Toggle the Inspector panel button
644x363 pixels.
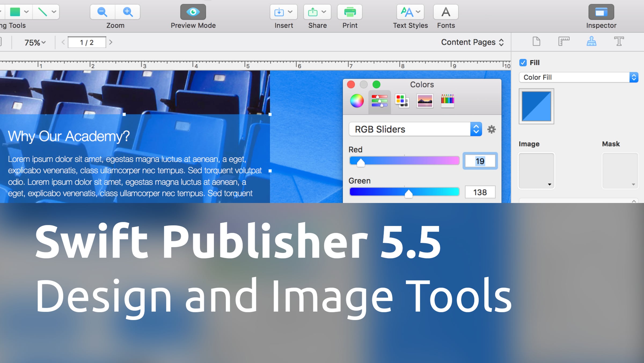601,12
